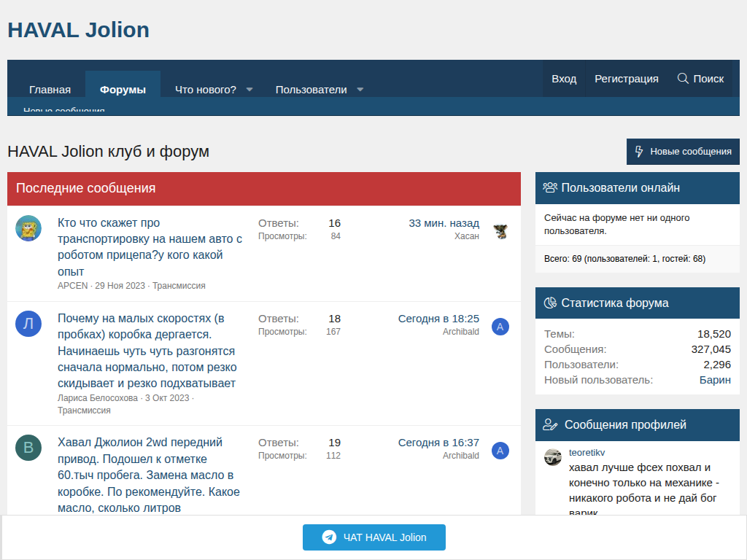Open the Вход login link
The image size is (747, 560).
(x=564, y=79)
